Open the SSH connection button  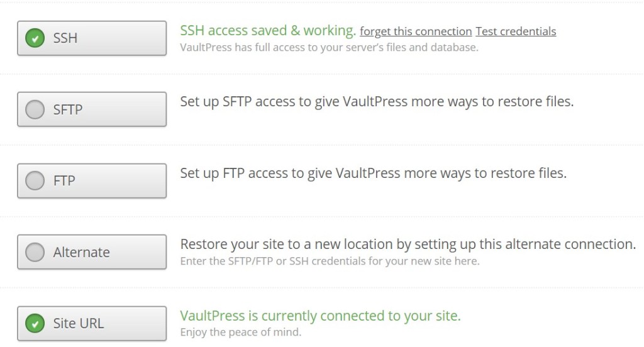[92, 38]
